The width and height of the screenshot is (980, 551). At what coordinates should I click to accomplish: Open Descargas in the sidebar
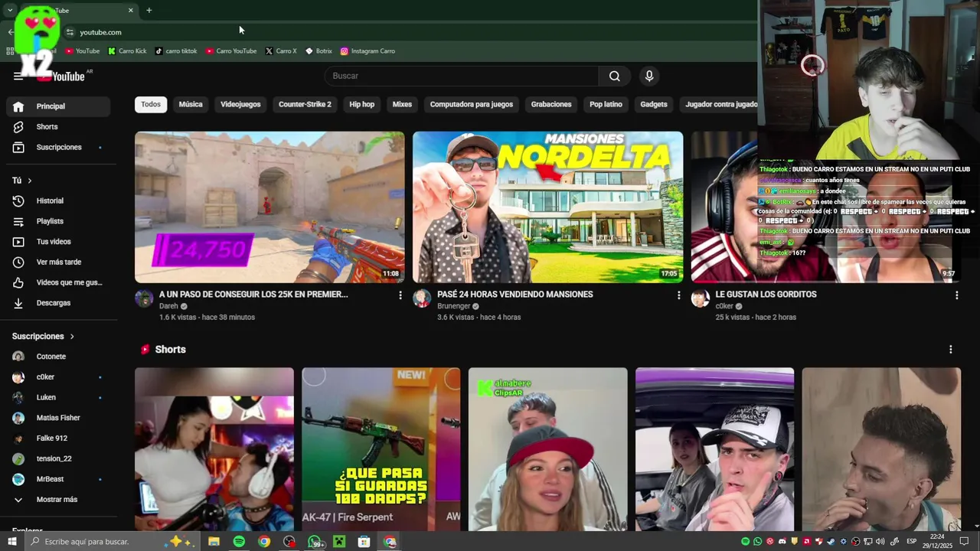coord(58,303)
